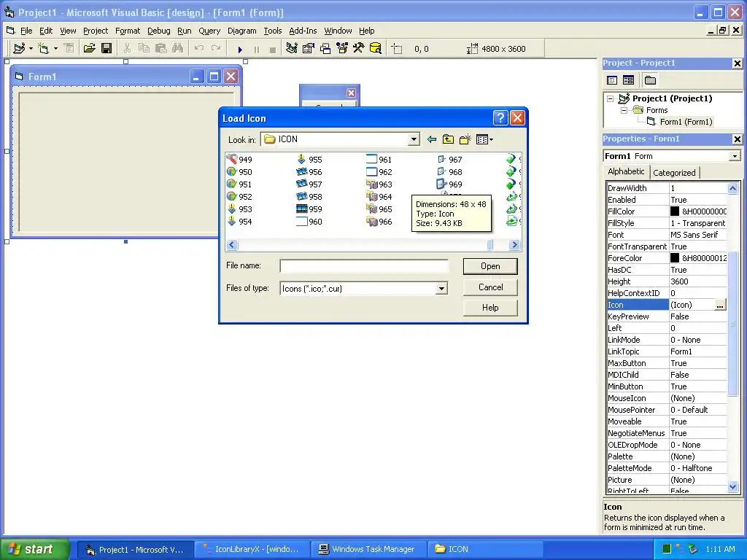Select icon file 957 in the file list
The width and height of the screenshot is (747, 560).
309,184
